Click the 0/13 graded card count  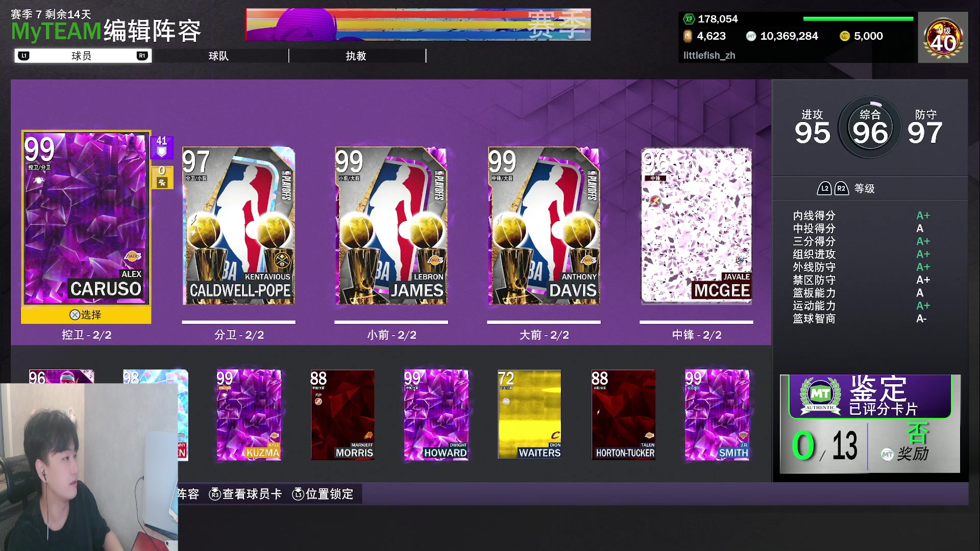point(824,445)
